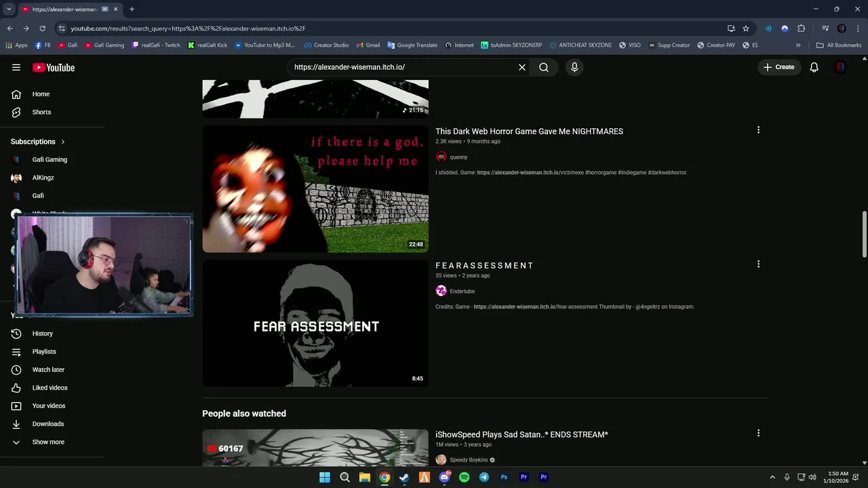The width and height of the screenshot is (868, 488).
Task: Open the F E A R A S S E S S M E N T video title
Action: click(484, 266)
